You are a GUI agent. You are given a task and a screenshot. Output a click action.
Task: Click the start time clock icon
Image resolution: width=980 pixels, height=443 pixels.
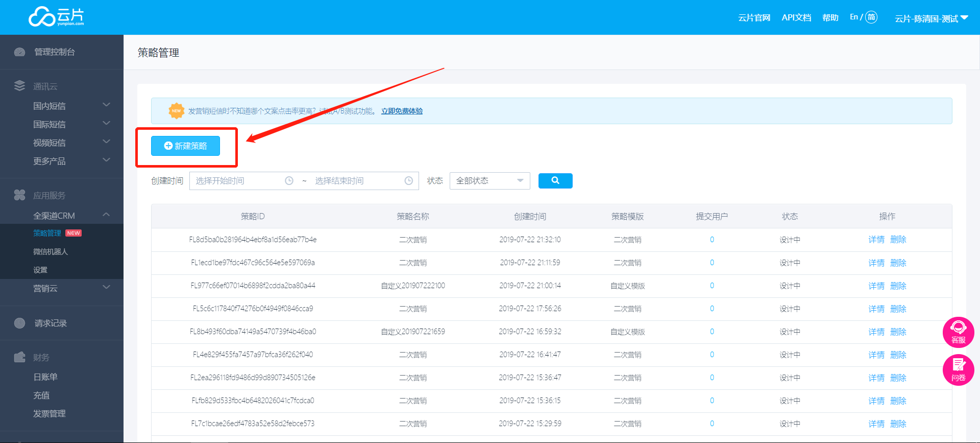[289, 181]
